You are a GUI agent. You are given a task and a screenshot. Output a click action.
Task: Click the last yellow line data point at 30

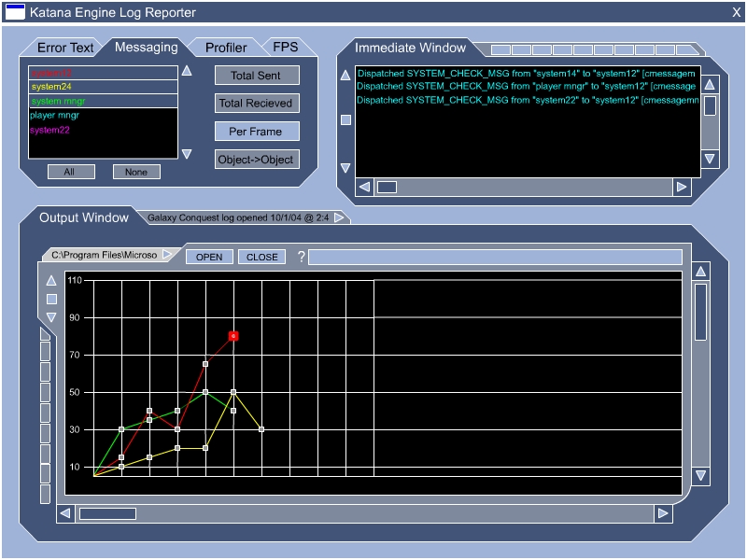click(x=261, y=429)
